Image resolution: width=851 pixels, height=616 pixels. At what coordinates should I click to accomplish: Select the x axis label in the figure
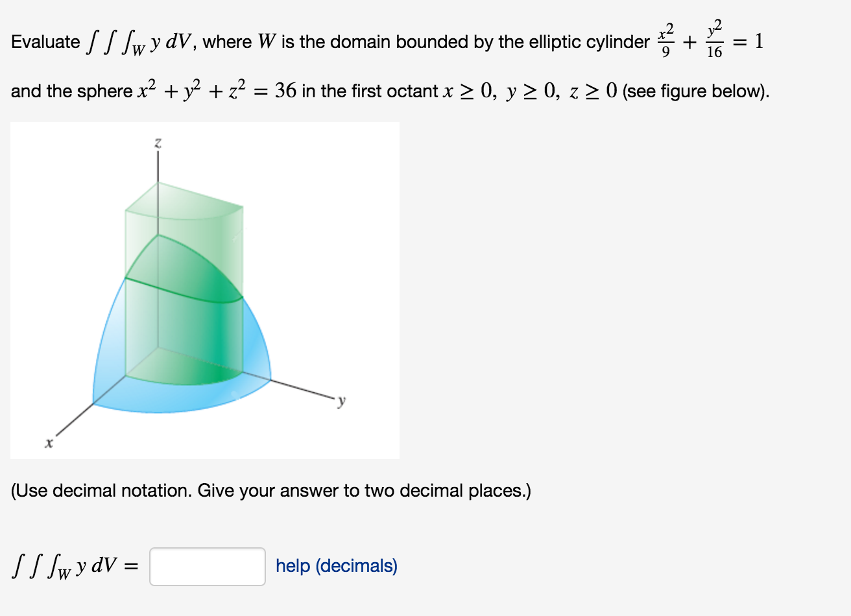click(x=49, y=444)
